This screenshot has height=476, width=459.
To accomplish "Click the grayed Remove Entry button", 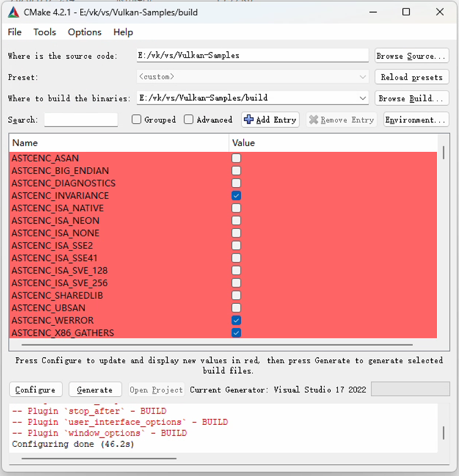I will 342,119.
